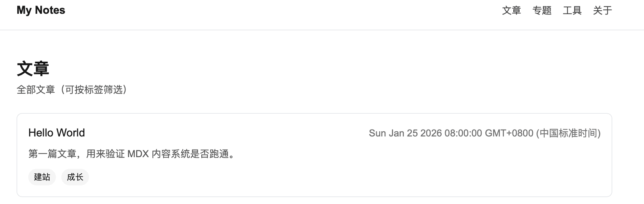Click the large 文章 page heading
The height and width of the screenshot is (204, 644).
pos(33,69)
